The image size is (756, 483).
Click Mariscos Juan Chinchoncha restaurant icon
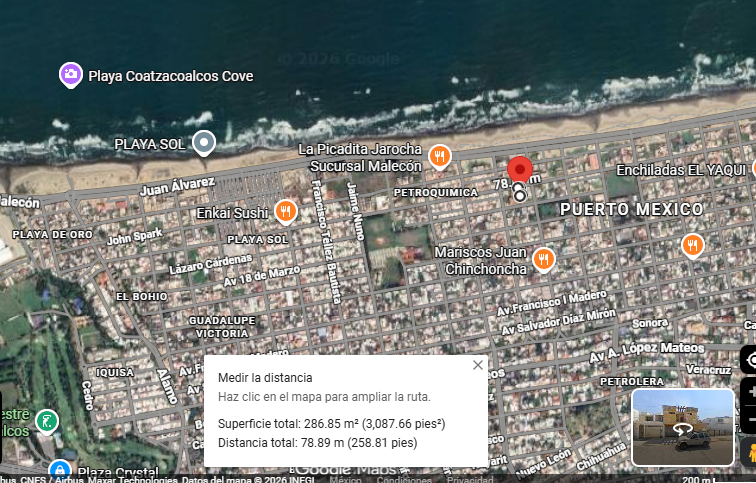(x=543, y=259)
